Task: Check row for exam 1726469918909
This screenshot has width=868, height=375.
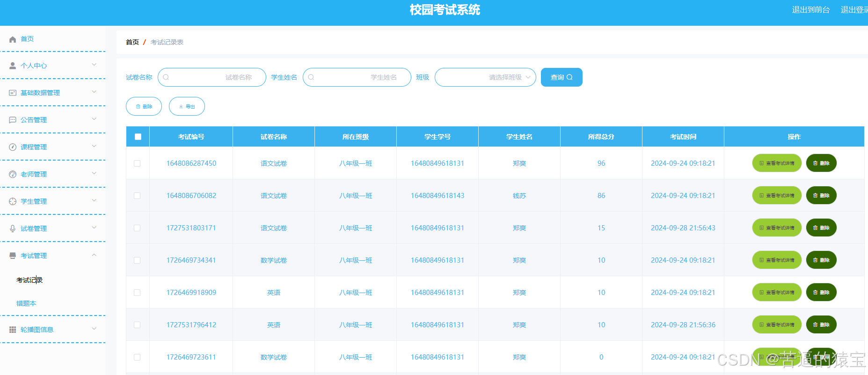Action: pyautogui.click(x=137, y=293)
